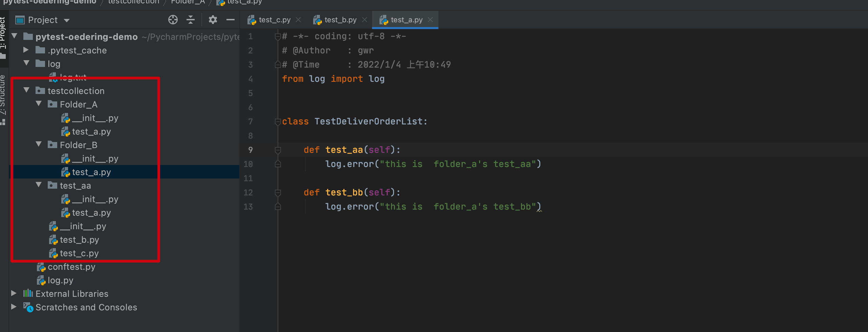The image size is (868, 332).
Task: Select test_a.py under Folder_A
Action: pos(91,132)
